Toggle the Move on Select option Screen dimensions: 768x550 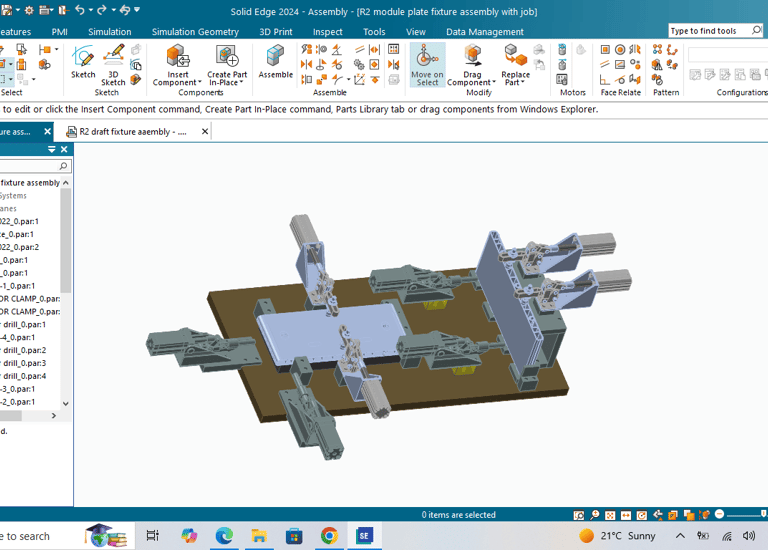click(427, 64)
